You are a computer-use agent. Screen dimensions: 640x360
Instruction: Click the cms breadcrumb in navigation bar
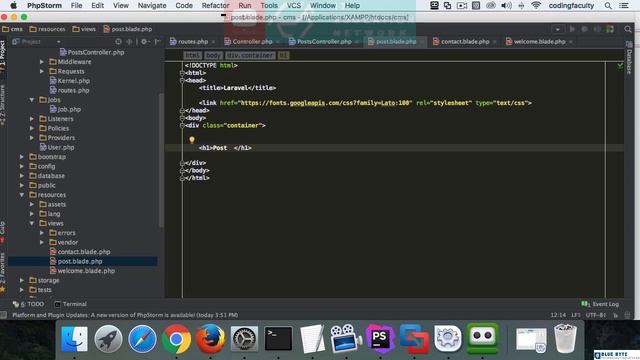[x=12, y=29]
